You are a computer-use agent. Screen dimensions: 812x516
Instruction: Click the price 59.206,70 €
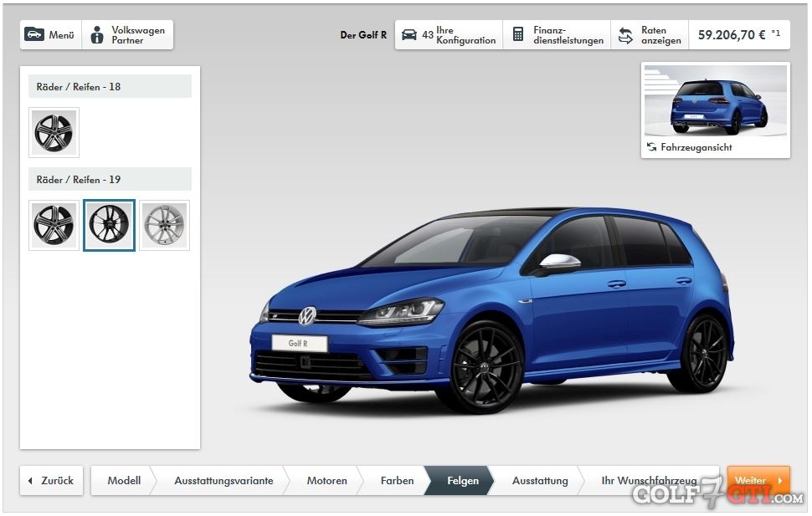click(x=732, y=34)
